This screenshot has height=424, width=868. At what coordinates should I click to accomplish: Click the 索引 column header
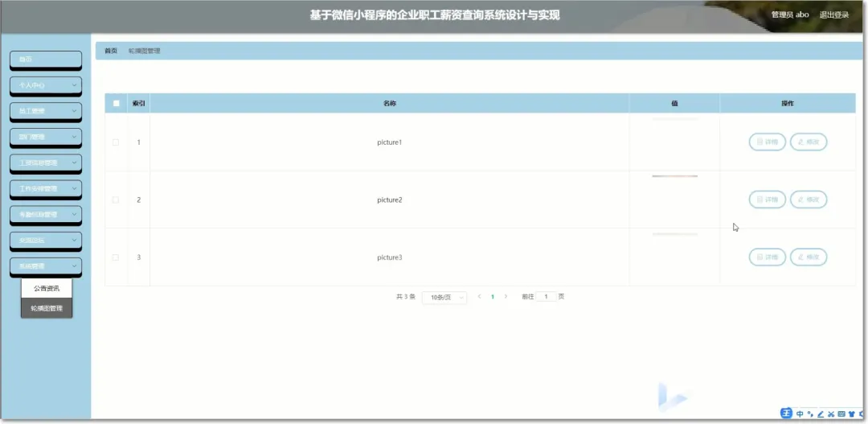(138, 103)
